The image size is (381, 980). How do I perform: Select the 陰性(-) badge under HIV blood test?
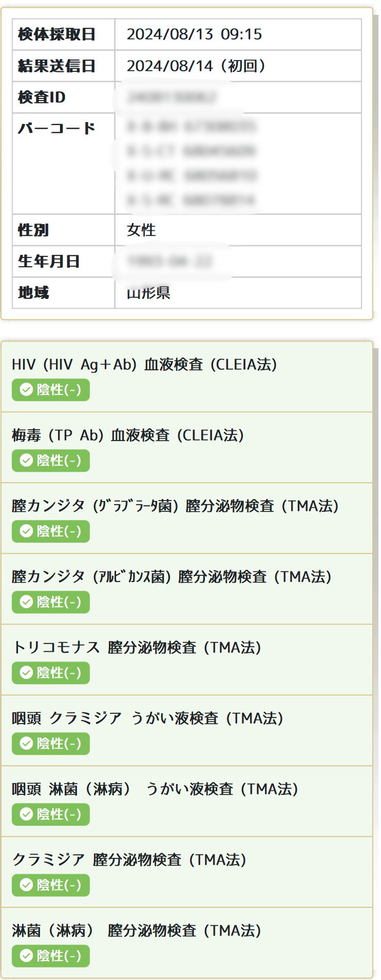pyautogui.click(x=51, y=390)
